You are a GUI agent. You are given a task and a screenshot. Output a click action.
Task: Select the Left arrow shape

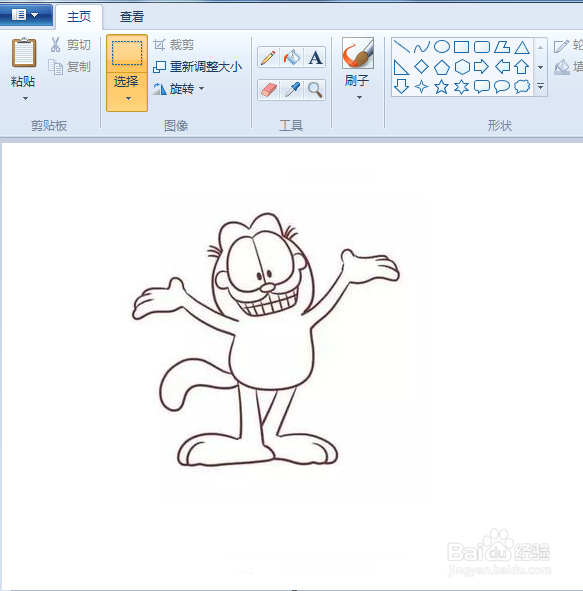(x=502, y=67)
